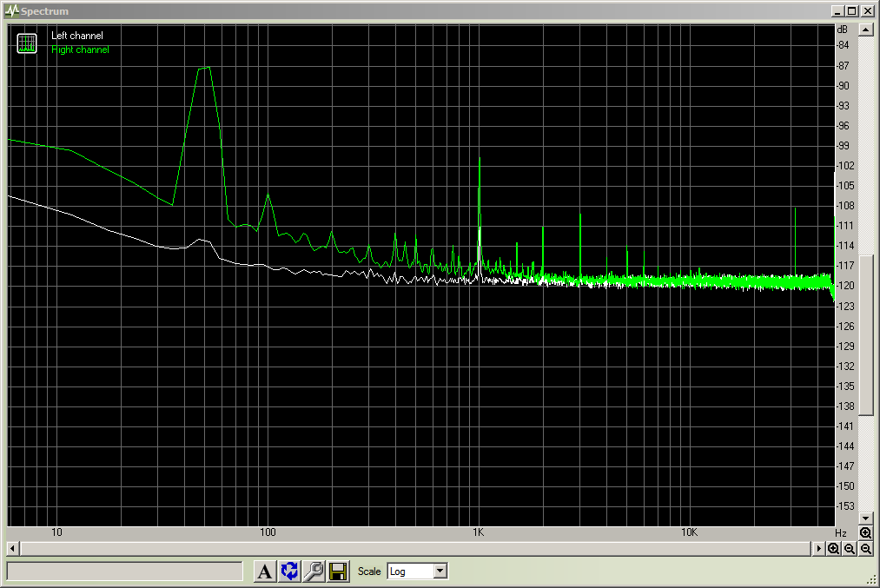Screen dimensions: 880x588
Task: Click the '10K' frequency axis label
Action: 689,532
